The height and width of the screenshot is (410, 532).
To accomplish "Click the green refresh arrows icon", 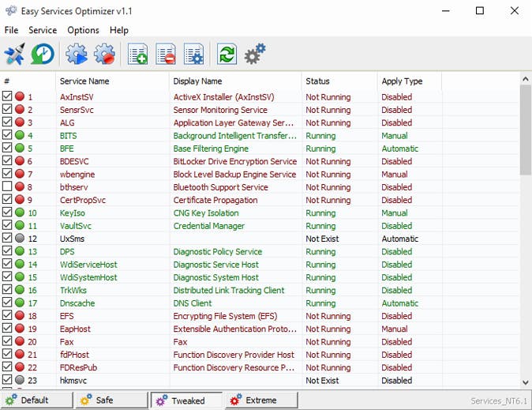I will pos(227,54).
